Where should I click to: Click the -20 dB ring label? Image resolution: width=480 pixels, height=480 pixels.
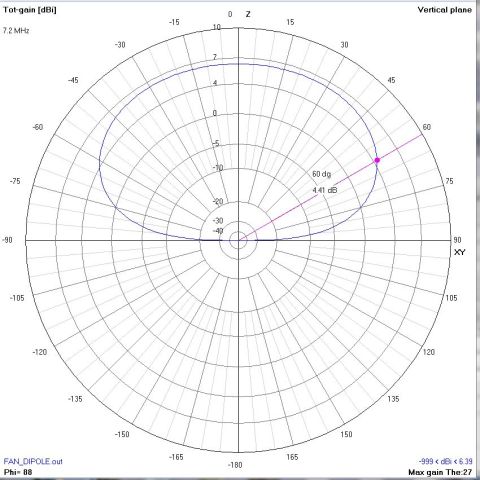tap(218, 201)
